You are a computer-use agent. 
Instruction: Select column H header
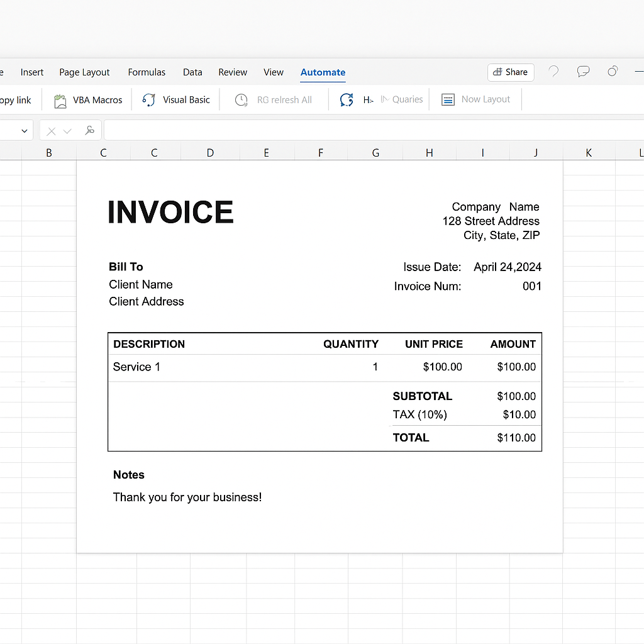click(429, 152)
